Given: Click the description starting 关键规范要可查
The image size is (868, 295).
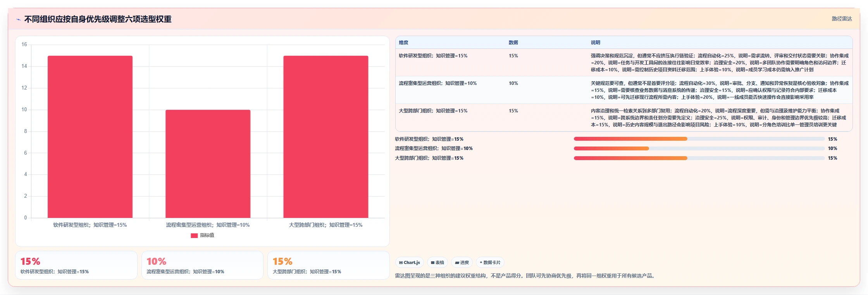Looking at the screenshot, I should [x=720, y=90].
